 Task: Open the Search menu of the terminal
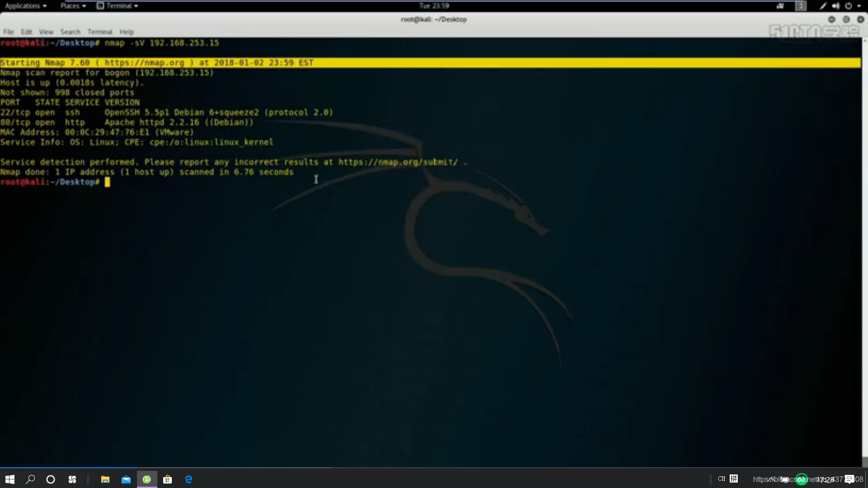click(x=71, y=32)
